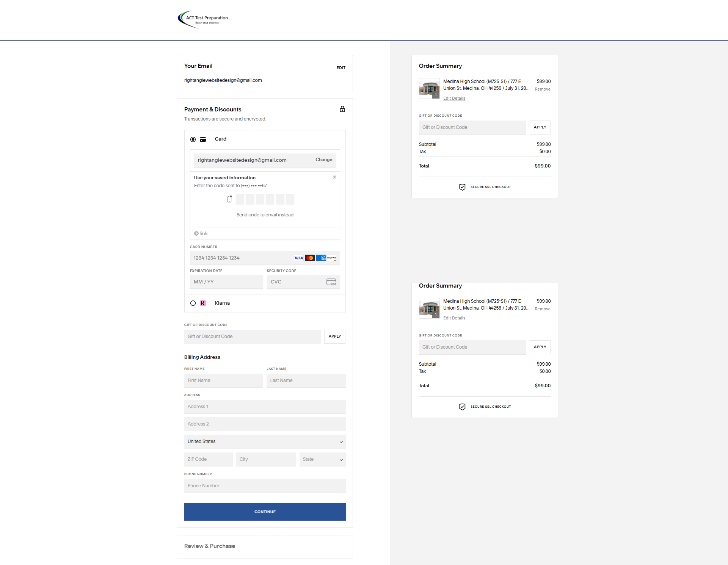Close the saved information prompt

point(334,177)
